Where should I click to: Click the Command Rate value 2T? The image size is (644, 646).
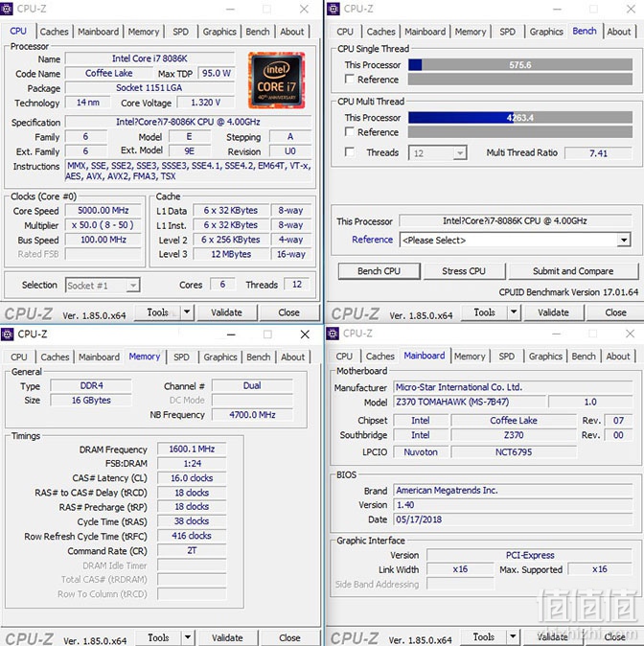[x=192, y=550]
